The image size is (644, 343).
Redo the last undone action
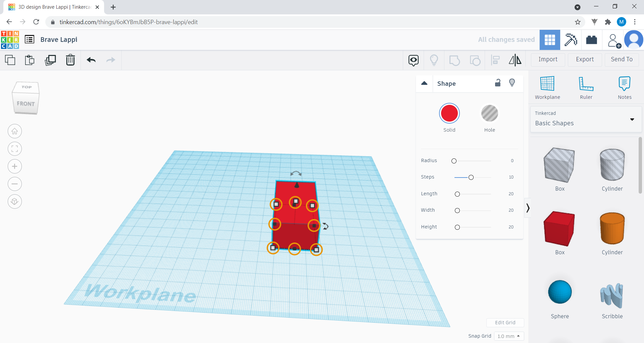point(111,60)
